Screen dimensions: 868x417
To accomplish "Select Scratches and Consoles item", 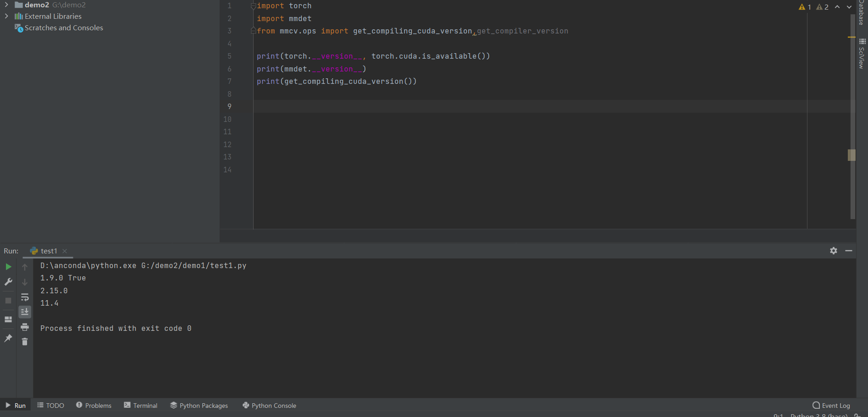I will point(64,28).
